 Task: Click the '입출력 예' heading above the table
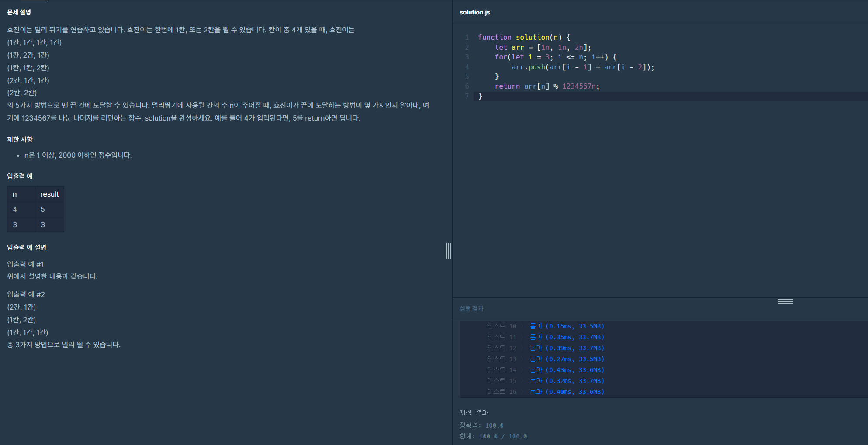pos(20,176)
